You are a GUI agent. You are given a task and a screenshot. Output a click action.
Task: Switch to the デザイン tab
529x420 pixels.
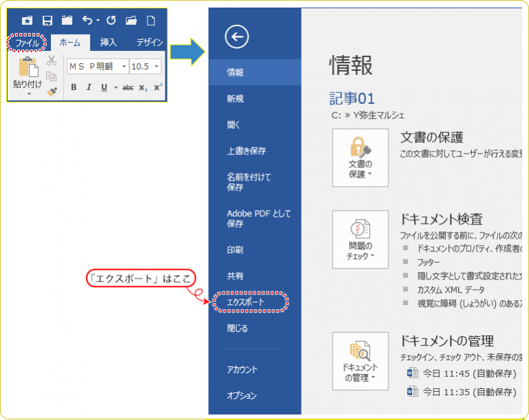149,43
